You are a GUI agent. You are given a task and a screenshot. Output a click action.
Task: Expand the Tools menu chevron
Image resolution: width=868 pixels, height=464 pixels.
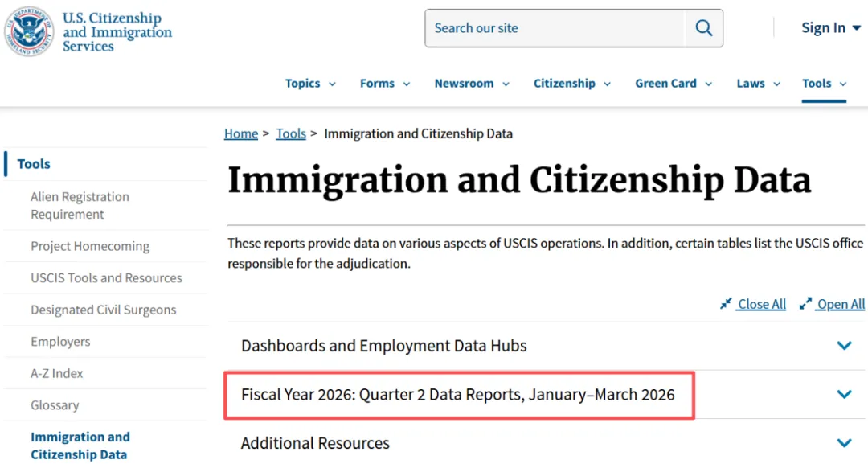pos(843,84)
